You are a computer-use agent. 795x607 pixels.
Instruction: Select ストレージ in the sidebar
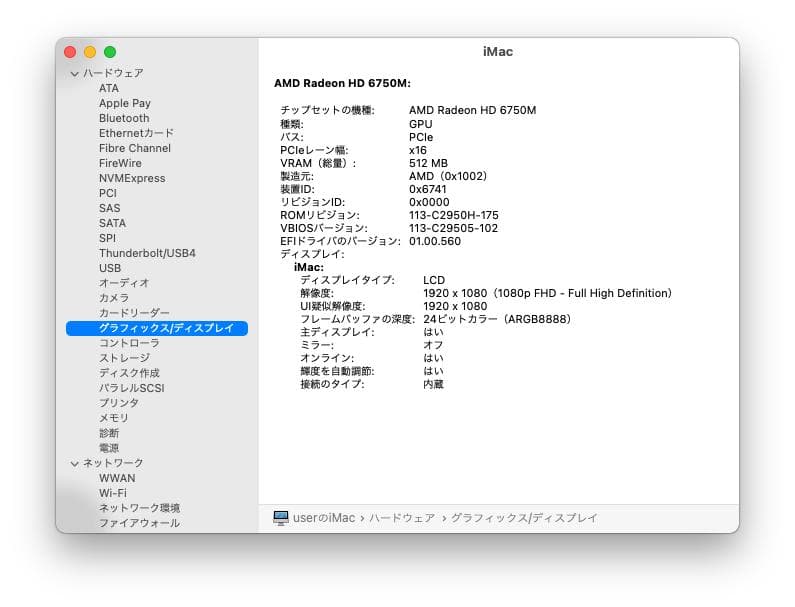(x=124, y=358)
